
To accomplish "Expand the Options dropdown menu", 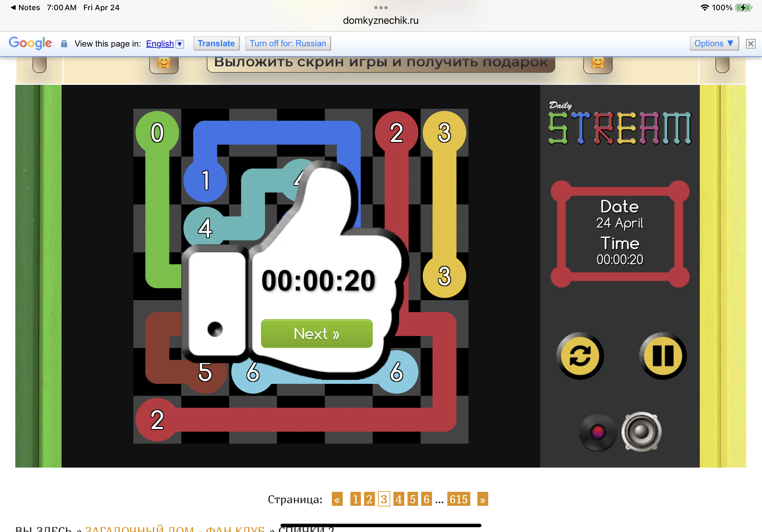I will (x=714, y=43).
